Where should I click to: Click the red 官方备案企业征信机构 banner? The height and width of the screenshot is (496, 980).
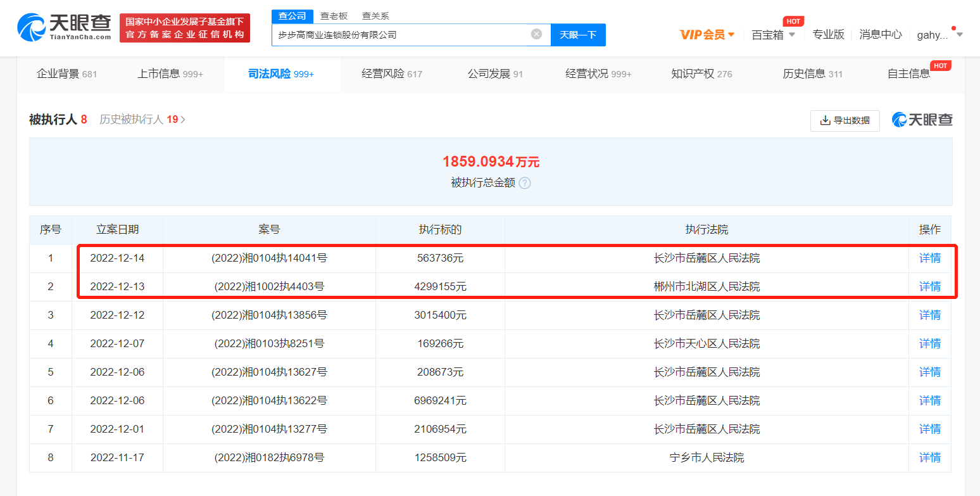pyautogui.click(x=185, y=28)
